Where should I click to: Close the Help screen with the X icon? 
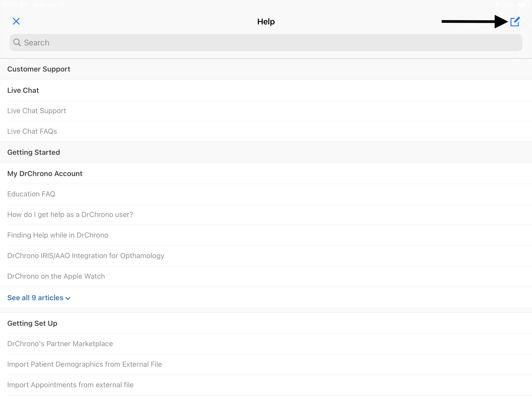[x=16, y=21]
